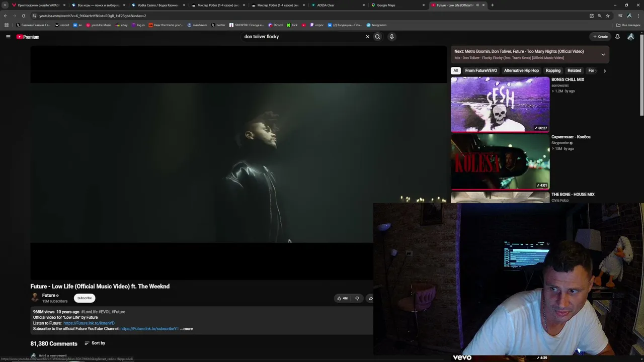The image size is (644, 362).
Task: Show more filter chips with the right arrow
Action: [x=604, y=71]
